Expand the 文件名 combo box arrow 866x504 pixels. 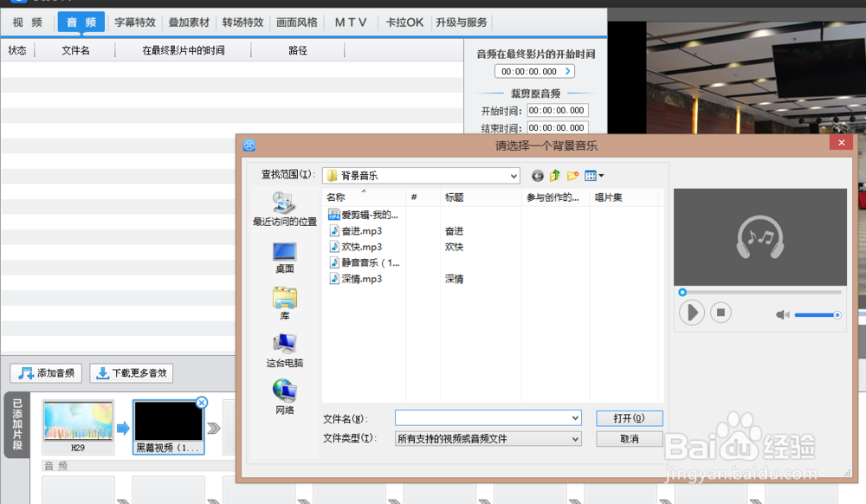pyautogui.click(x=575, y=418)
